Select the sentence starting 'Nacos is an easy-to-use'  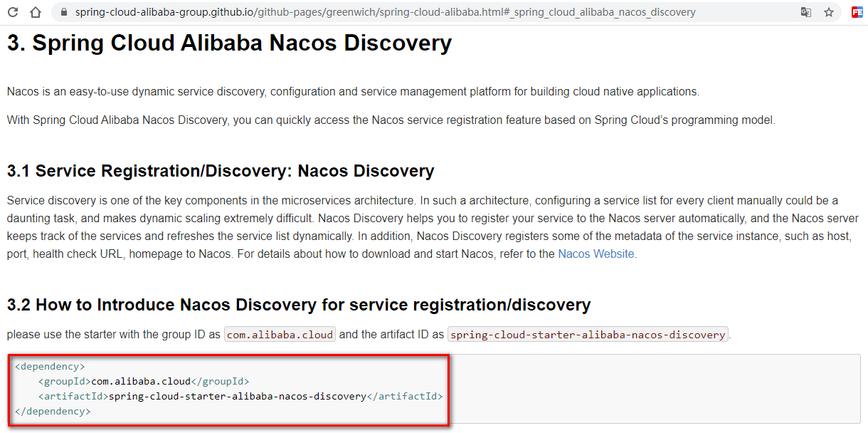[x=354, y=92]
